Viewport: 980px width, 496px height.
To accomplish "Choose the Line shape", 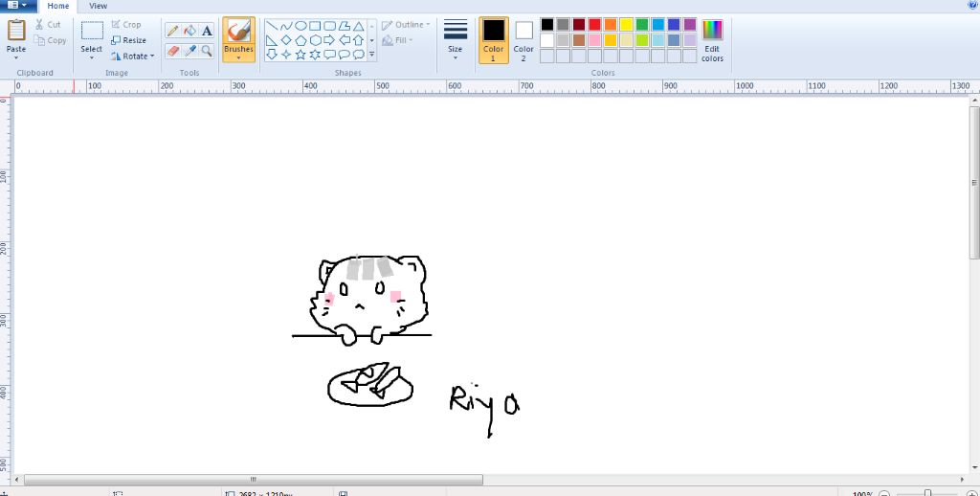I will point(272,26).
